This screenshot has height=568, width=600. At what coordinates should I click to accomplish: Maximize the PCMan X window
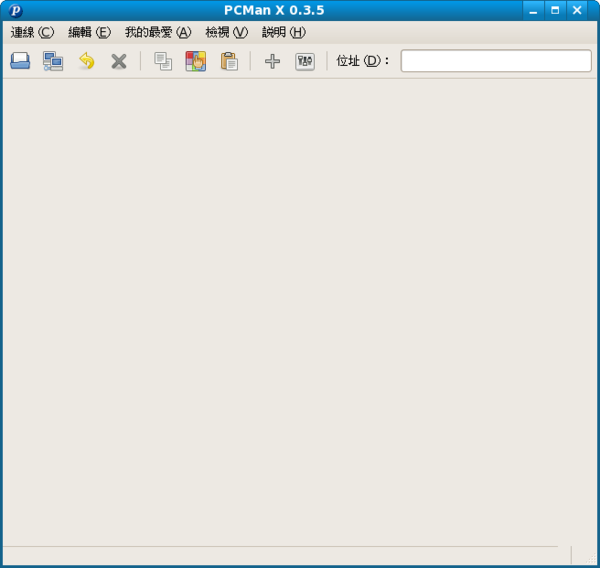pyautogui.click(x=555, y=10)
